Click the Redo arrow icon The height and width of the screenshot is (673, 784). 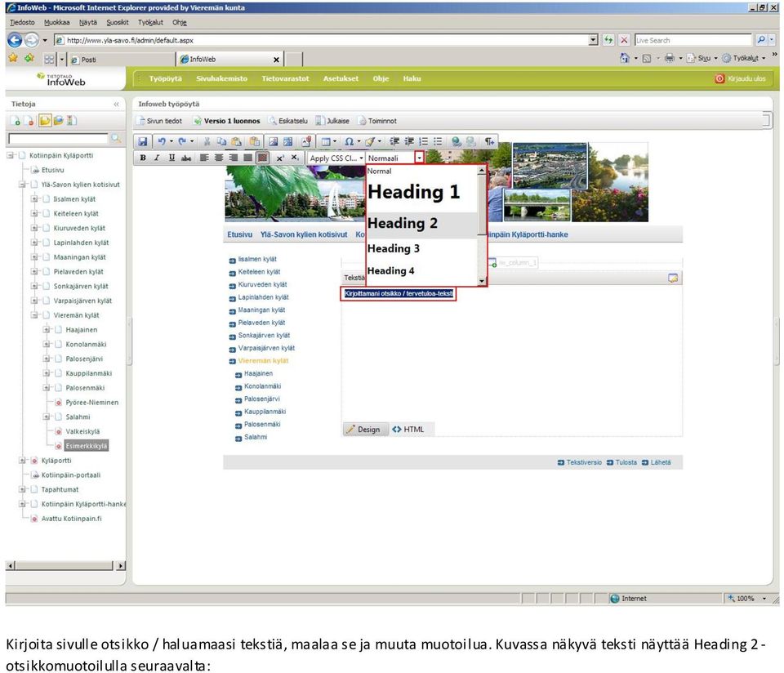point(182,141)
